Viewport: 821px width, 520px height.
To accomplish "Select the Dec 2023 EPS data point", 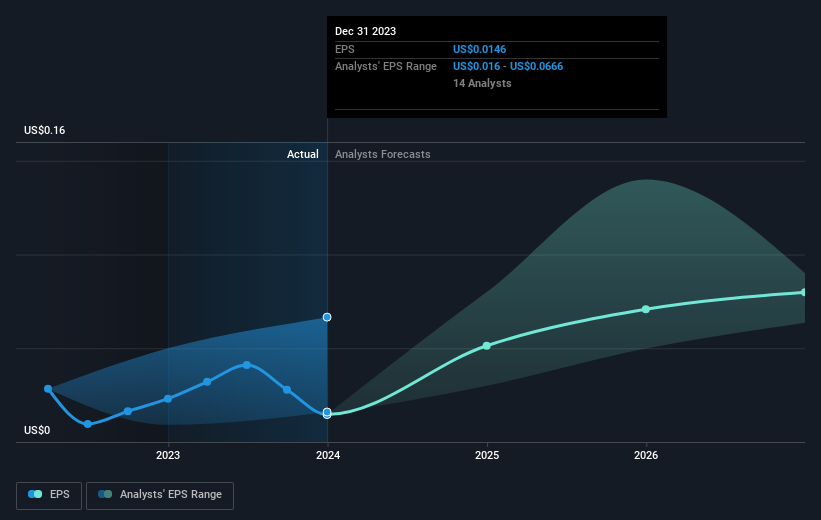I will [327, 413].
